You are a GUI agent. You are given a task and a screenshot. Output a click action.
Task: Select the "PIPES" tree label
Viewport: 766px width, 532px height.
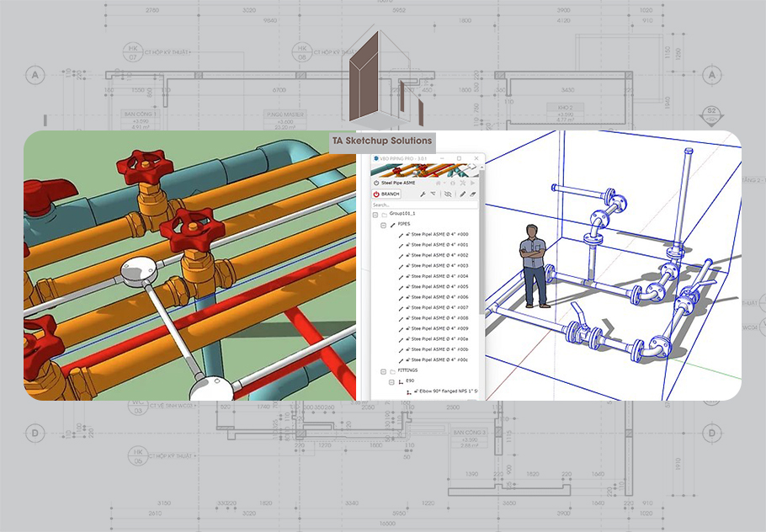[x=404, y=224]
